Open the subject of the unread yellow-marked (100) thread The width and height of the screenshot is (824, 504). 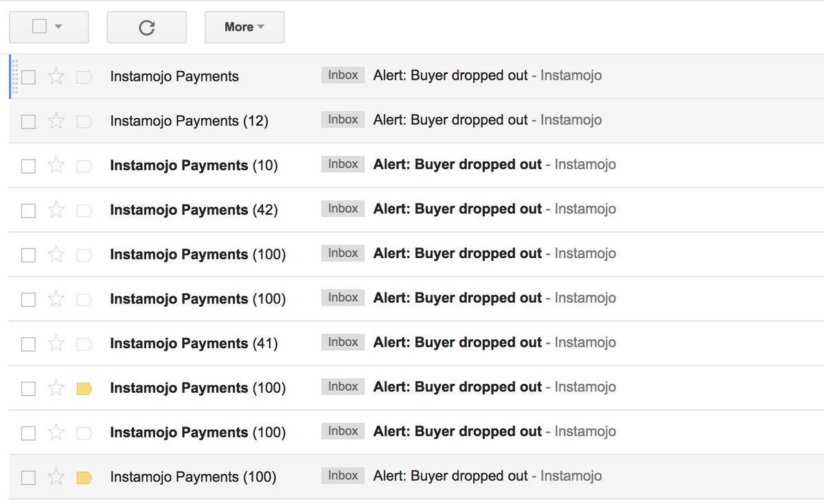click(x=457, y=387)
